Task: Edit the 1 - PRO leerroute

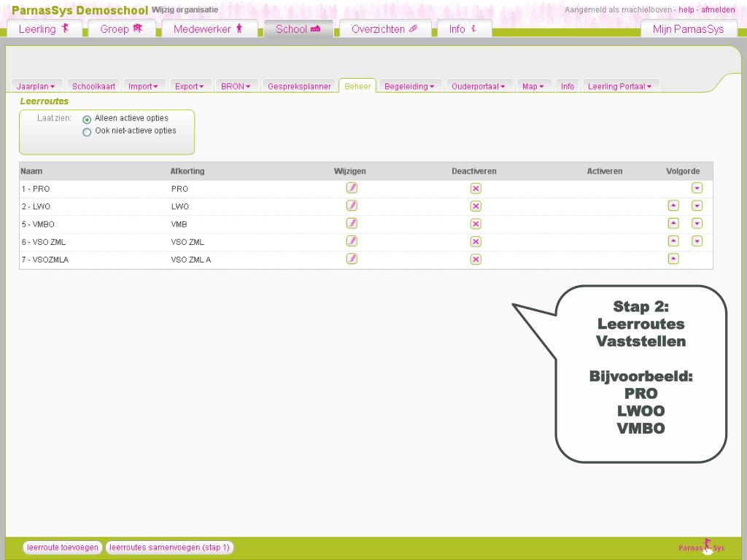Action: (352, 188)
